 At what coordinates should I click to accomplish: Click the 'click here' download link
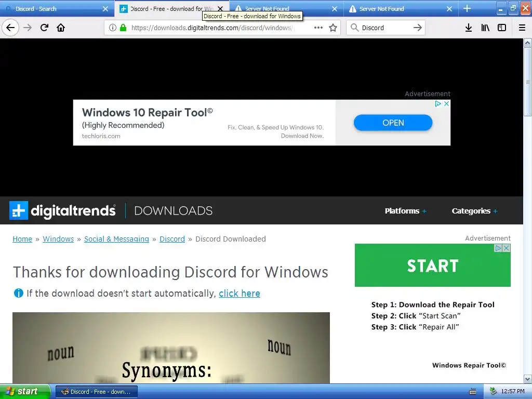pos(239,293)
